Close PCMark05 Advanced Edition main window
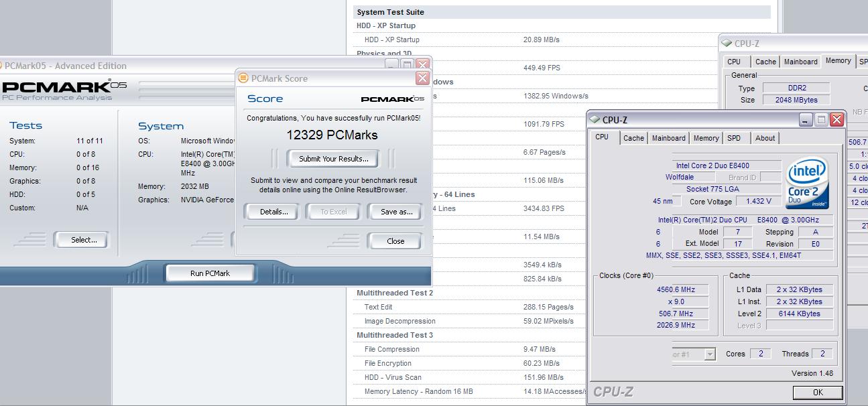 click(422, 65)
